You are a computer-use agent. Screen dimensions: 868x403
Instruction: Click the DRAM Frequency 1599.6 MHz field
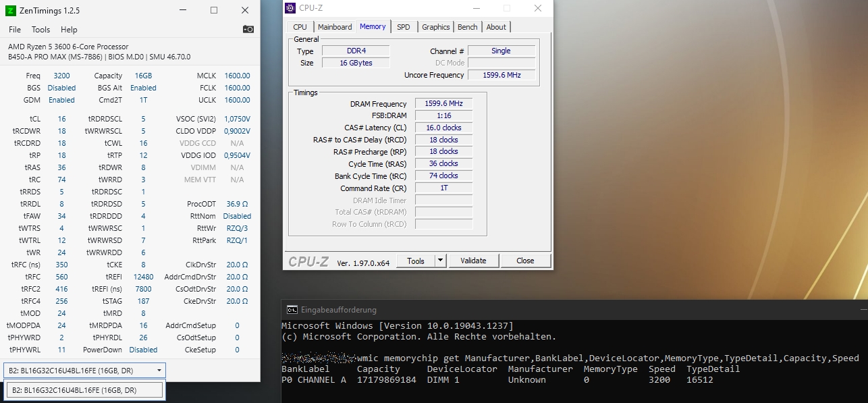tap(443, 103)
